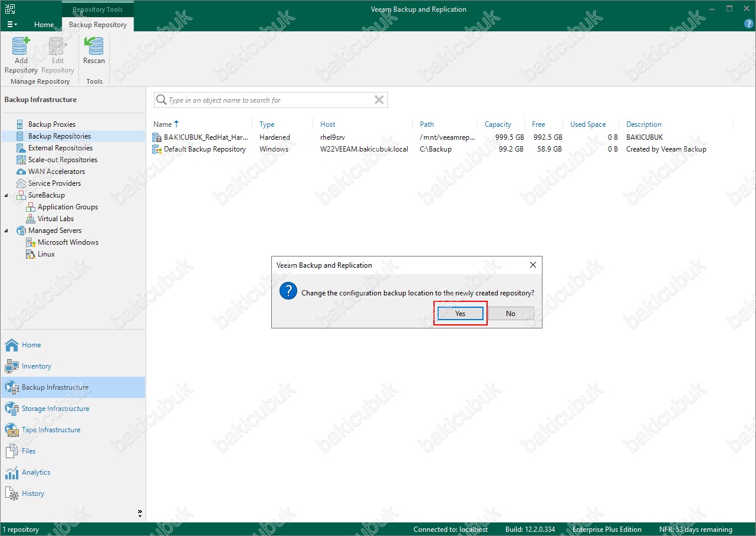Select the Managed Servers tree label
Image resolution: width=756 pixels, height=536 pixels.
55,231
